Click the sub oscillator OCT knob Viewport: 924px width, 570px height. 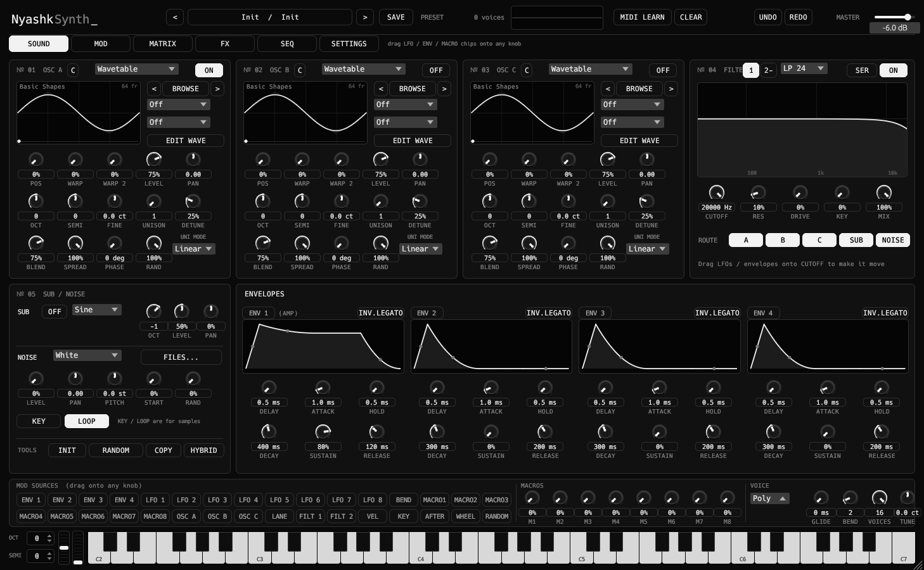point(154,311)
